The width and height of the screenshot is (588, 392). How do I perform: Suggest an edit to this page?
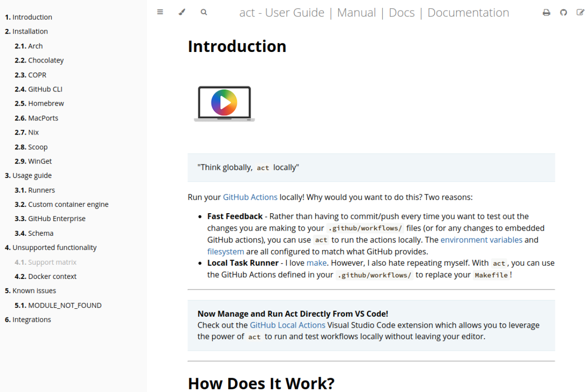(580, 12)
